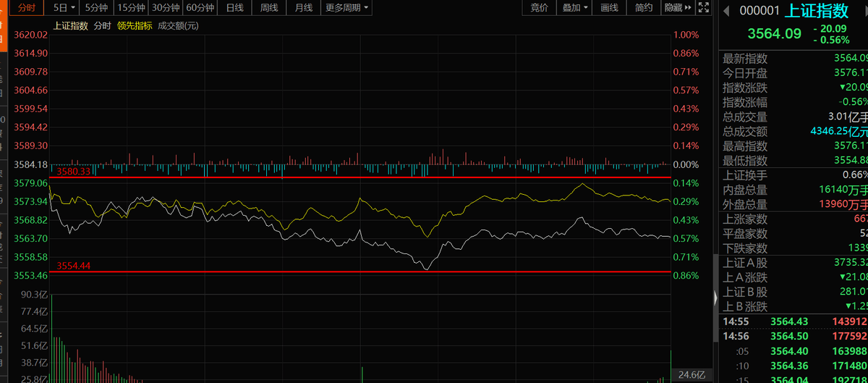
Task: Click the 上A涨跌 row
Action: coord(794,277)
